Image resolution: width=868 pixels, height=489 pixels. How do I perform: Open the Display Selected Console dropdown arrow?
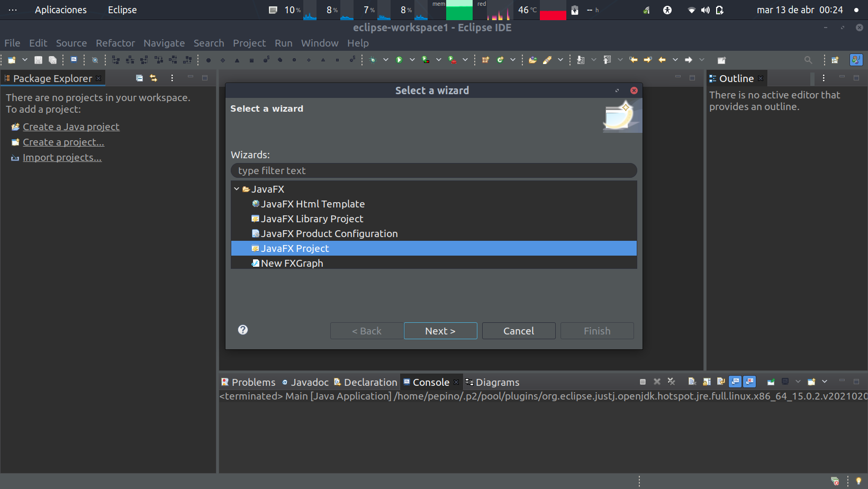(798, 382)
